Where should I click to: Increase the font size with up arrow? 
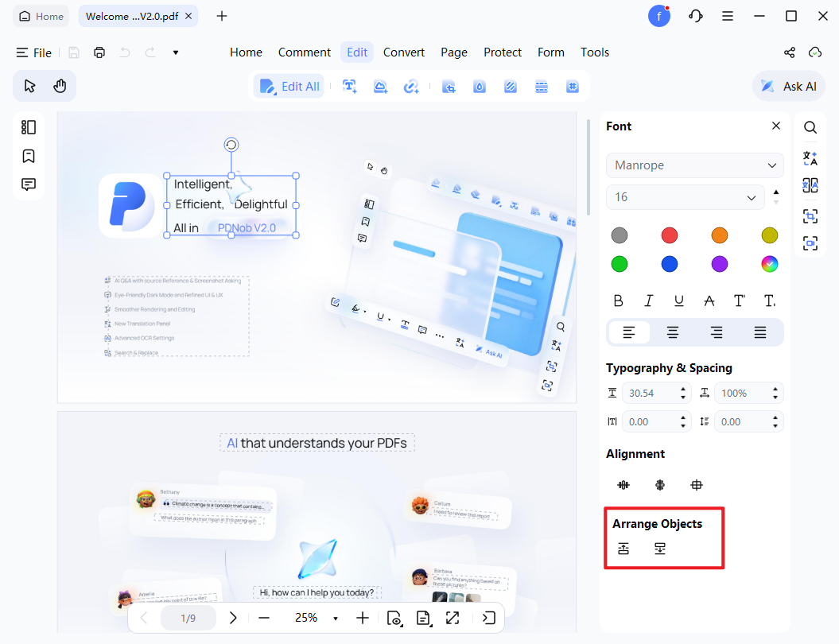pyautogui.click(x=776, y=192)
